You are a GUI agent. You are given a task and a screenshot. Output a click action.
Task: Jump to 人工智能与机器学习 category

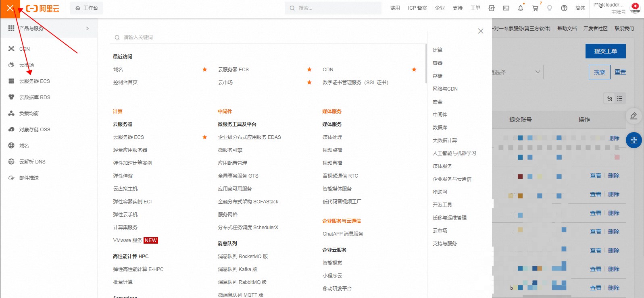pos(454,153)
